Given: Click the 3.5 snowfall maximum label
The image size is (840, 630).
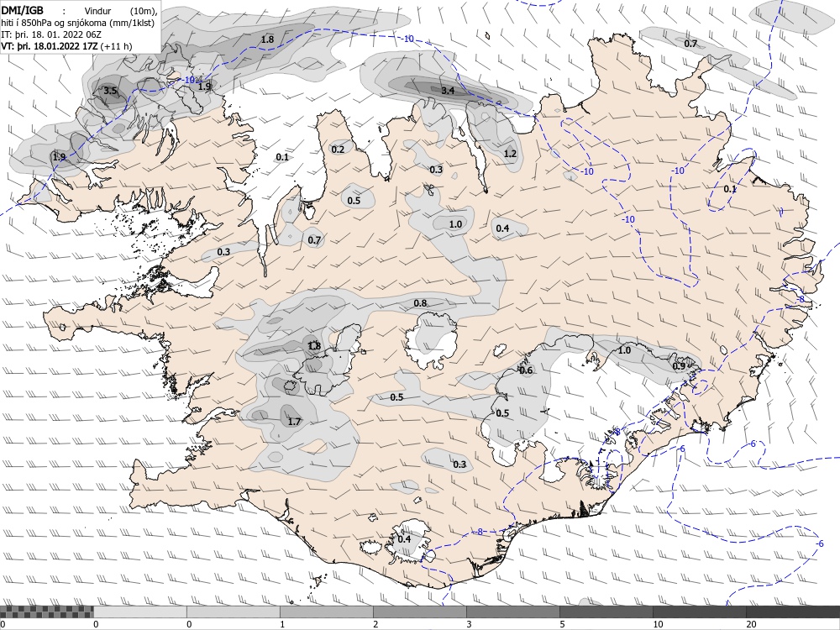Looking at the screenshot, I should (110, 91).
